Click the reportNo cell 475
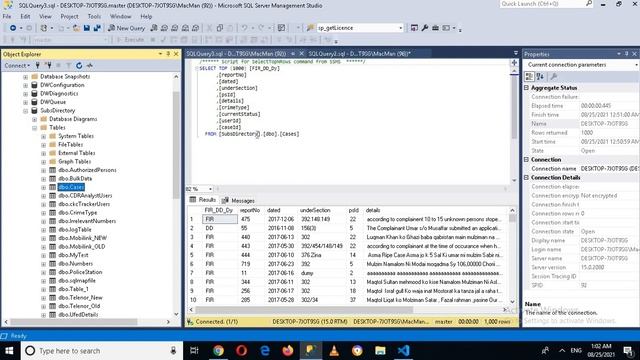 point(252,219)
